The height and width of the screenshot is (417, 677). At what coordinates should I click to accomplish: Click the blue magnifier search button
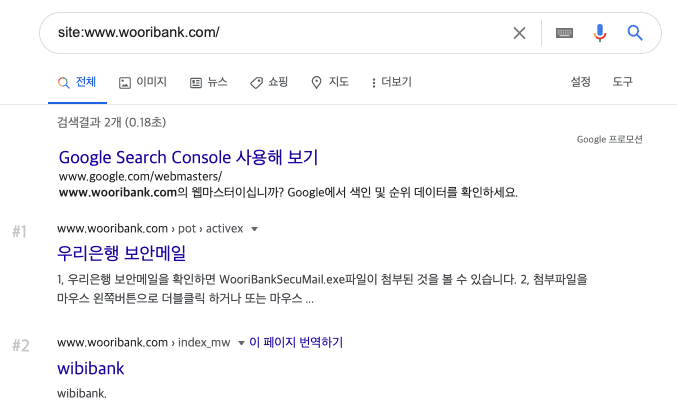pos(635,33)
